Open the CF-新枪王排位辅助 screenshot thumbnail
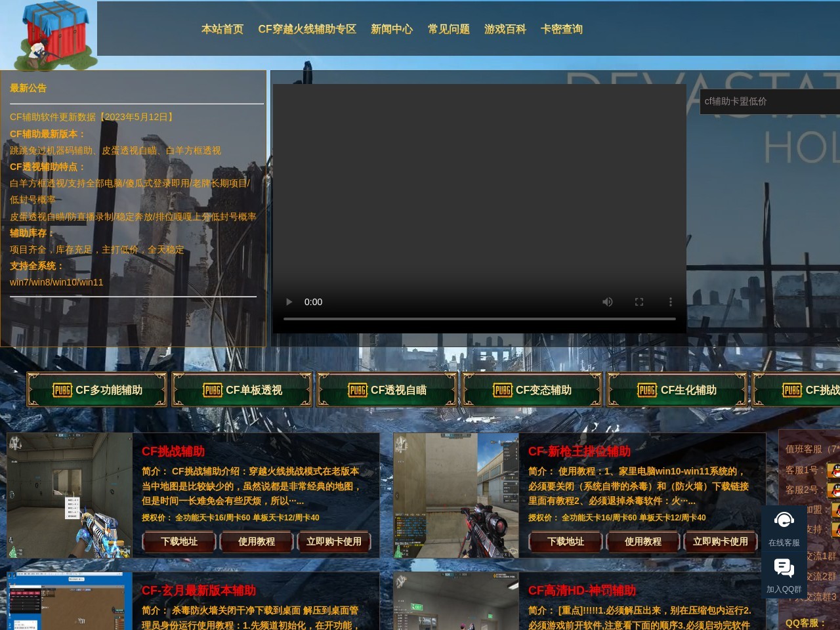The image size is (840, 630). (x=456, y=495)
